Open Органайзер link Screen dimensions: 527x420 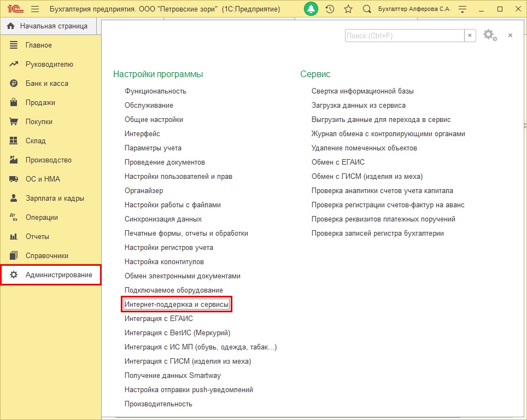[144, 191]
